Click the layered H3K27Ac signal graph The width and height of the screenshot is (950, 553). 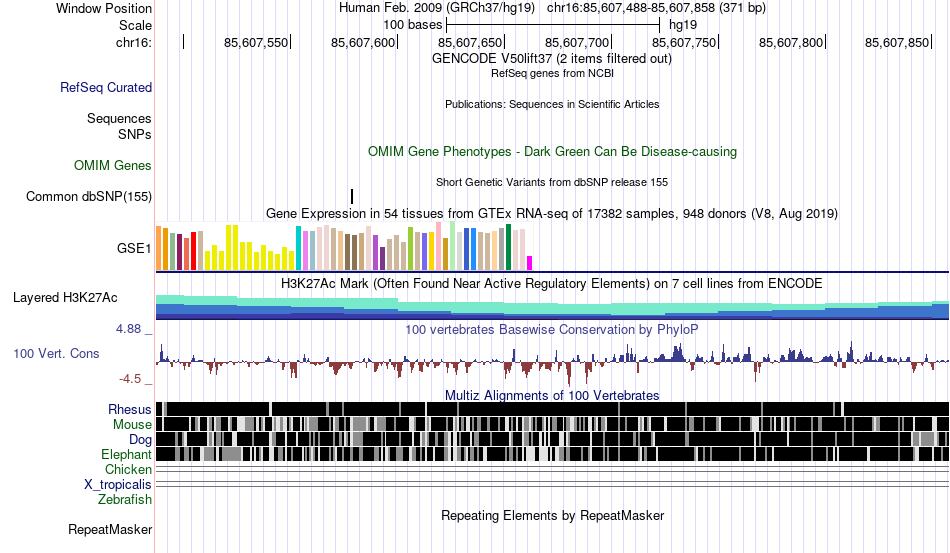tap(552, 307)
